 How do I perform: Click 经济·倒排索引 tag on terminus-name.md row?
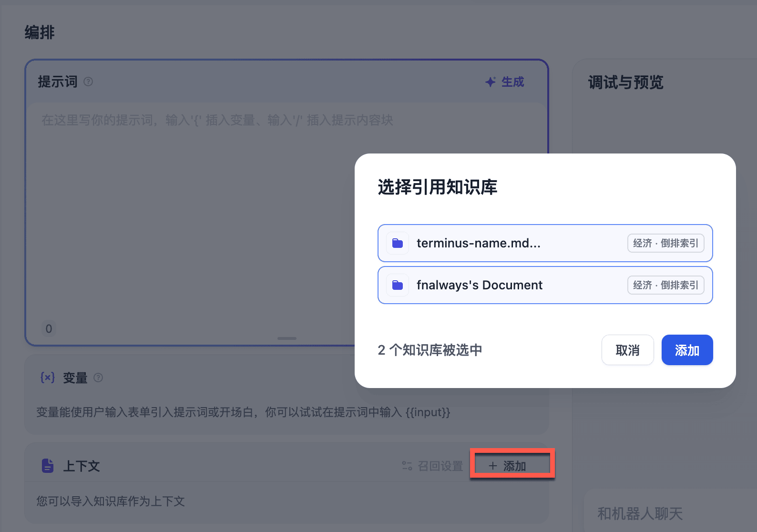coord(665,244)
